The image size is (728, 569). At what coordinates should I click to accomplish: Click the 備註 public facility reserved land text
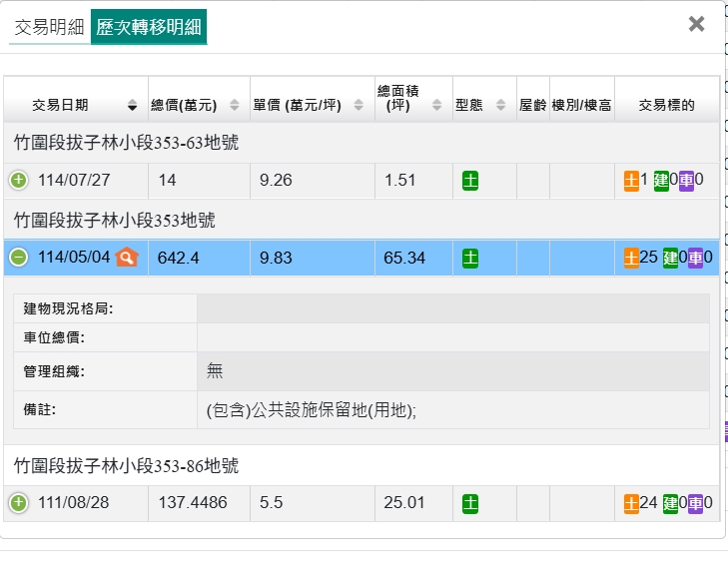(311, 410)
